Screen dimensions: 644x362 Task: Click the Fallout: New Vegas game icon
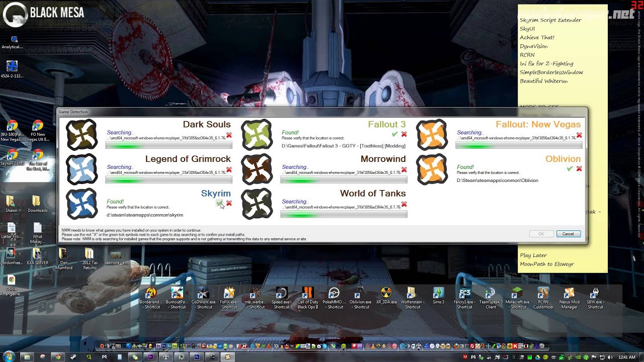pyautogui.click(x=432, y=135)
